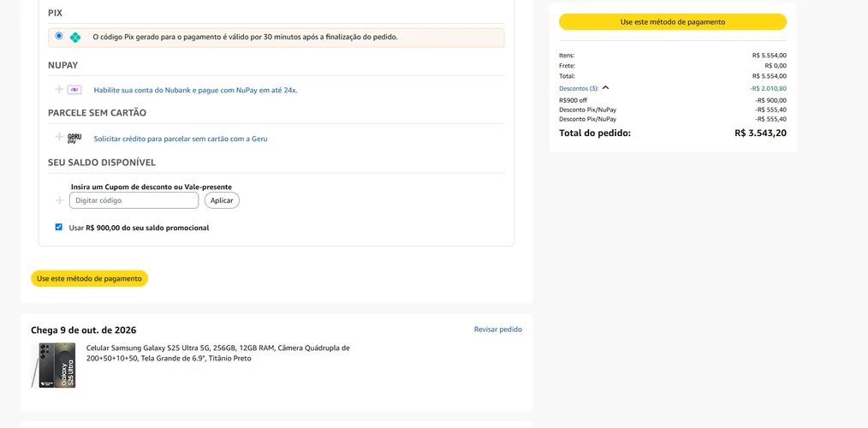Click the PARCELE SEM CARTÃO heading
Image resolution: width=868 pixels, height=428 pixels.
[x=98, y=113]
